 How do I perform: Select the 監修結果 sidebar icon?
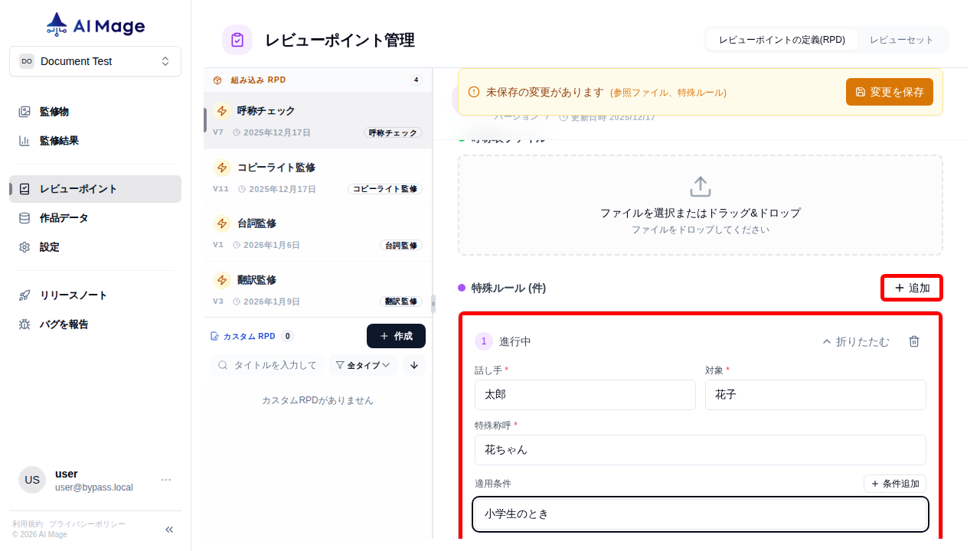pyautogui.click(x=24, y=140)
